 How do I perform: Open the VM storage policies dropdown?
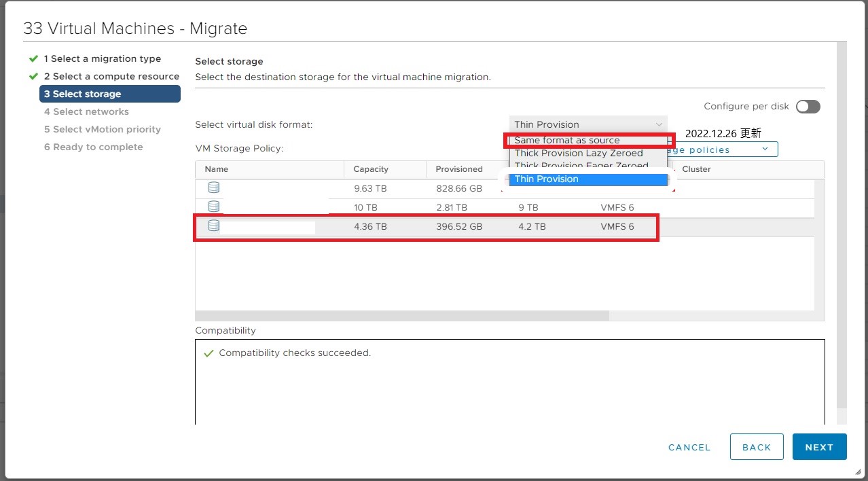click(724, 149)
